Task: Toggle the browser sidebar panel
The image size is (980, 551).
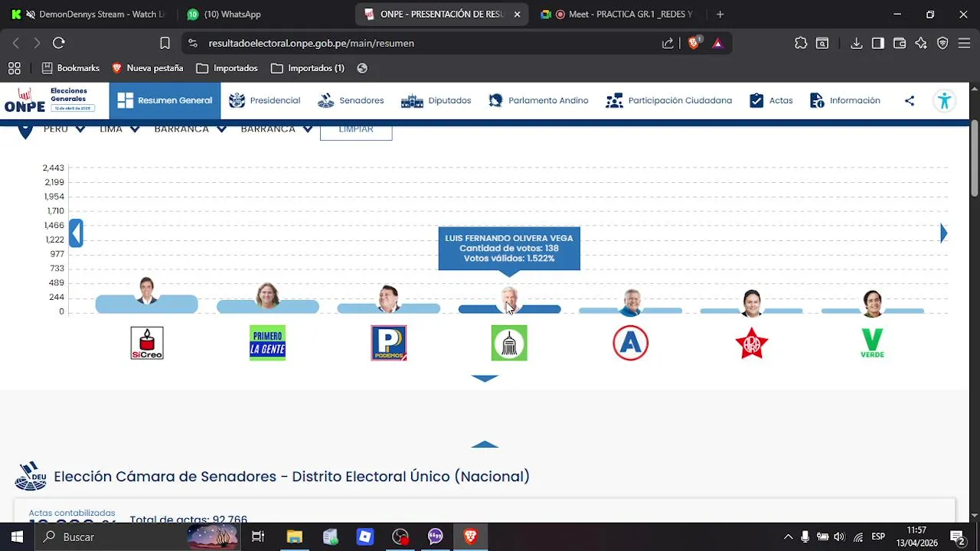Action: coord(878,44)
